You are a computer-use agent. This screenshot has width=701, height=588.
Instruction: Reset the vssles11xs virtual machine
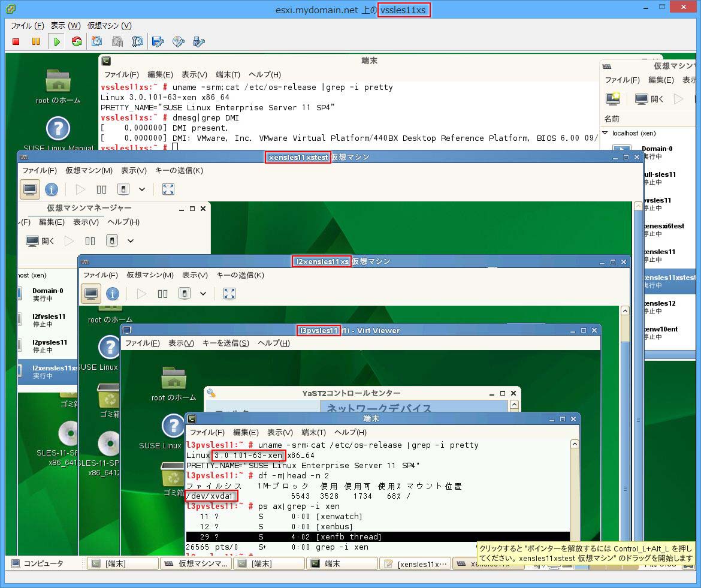pos(77,41)
